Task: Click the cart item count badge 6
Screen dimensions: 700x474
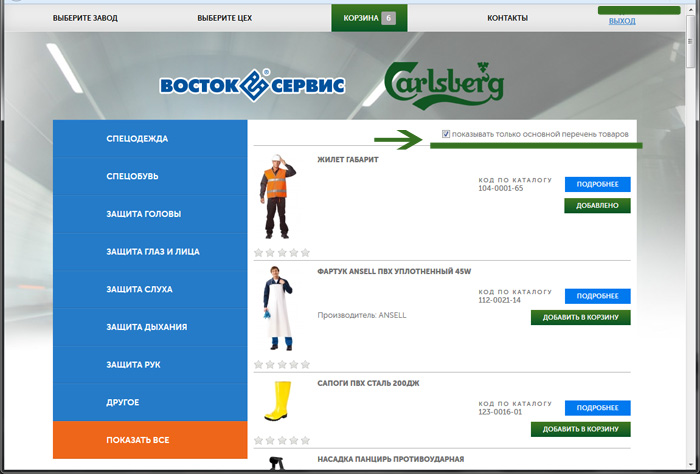Action: [388, 18]
